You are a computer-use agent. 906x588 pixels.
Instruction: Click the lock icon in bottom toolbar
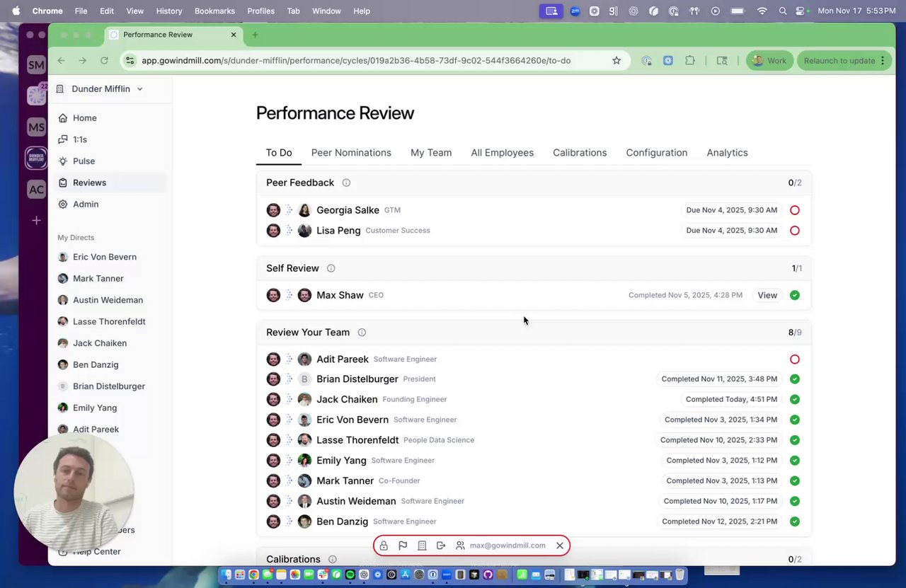(x=384, y=546)
